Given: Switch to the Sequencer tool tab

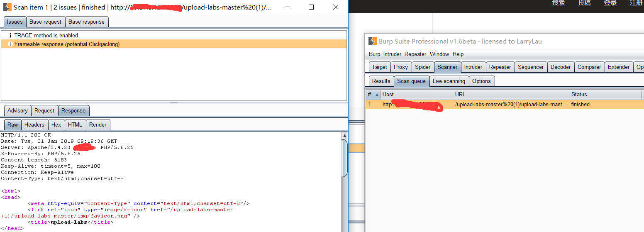Looking at the screenshot, I should pyautogui.click(x=531, y=67).
